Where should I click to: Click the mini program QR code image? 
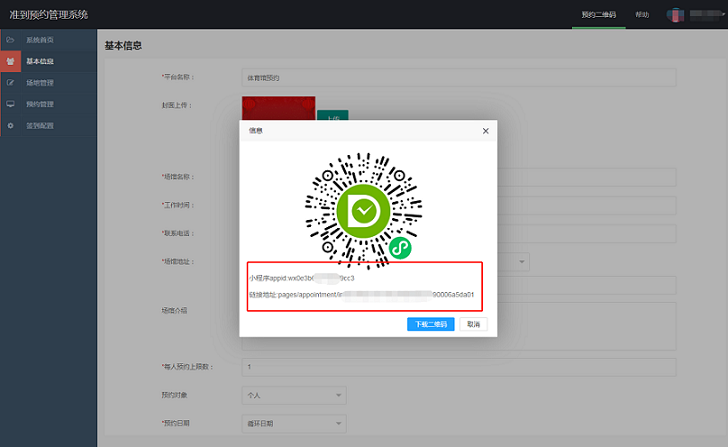[364, 211]
